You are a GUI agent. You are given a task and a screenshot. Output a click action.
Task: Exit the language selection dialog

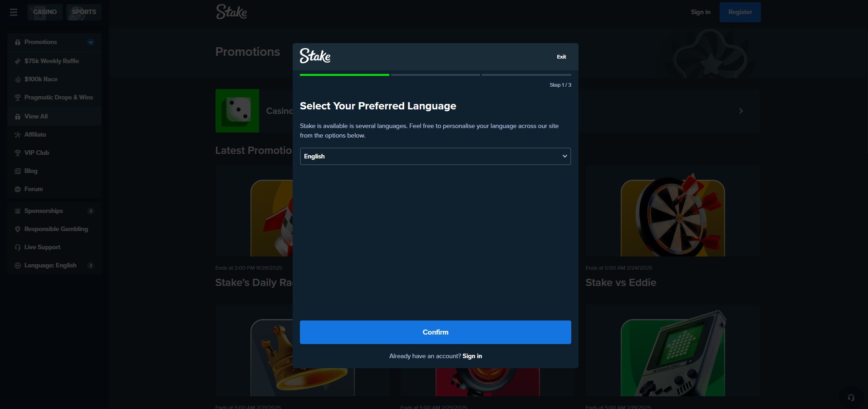(x=561, y=57)
